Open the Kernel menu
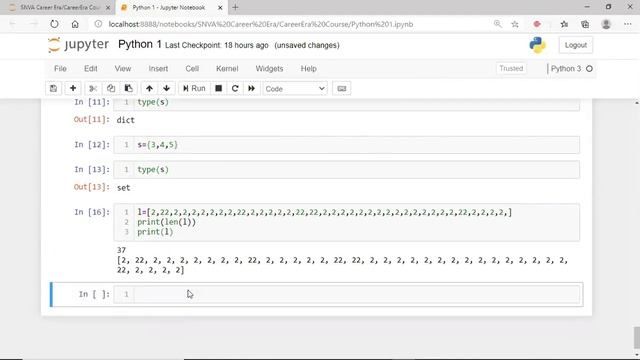The width and height of the screenshot is (640, 360). (x=227, y=69)
